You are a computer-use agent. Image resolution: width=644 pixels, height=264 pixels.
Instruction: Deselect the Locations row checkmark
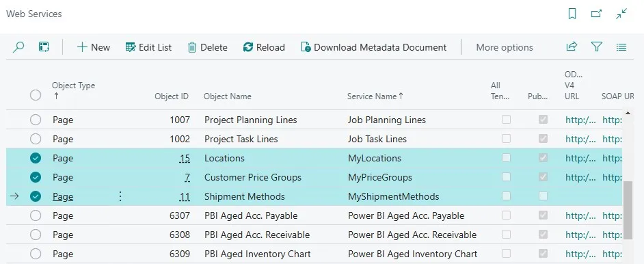point(36,158)
